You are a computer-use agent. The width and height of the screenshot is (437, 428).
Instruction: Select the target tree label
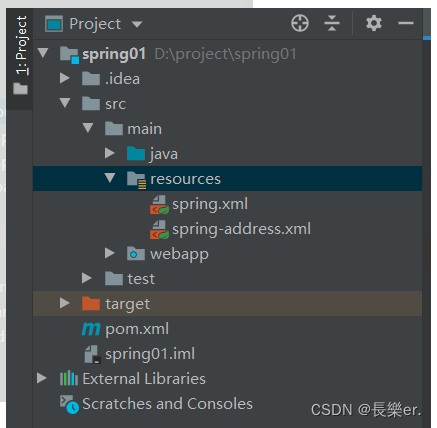pyautogui.click(x=128, y=304)
